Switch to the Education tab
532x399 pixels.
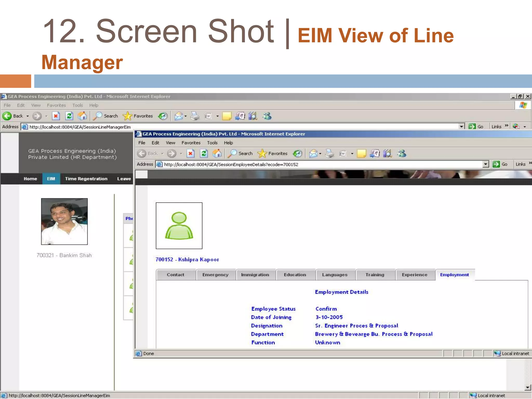[295, 275]
